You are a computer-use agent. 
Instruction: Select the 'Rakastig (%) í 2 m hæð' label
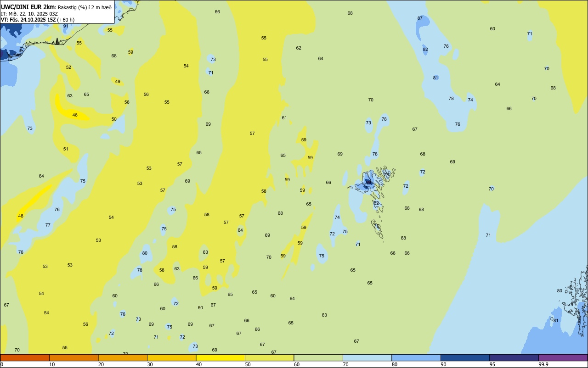click(x=85, y=7)
